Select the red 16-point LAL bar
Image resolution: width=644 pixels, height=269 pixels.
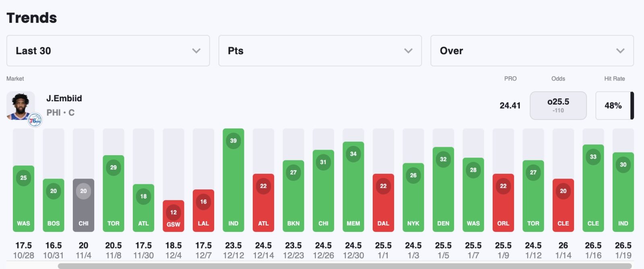click(x=203, y=210)
